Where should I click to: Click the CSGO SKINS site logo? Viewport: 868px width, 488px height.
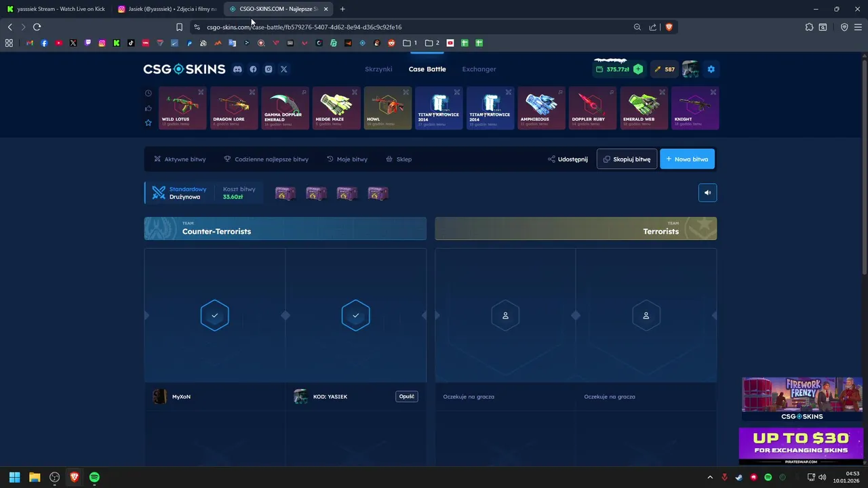pyautogui.click(x=184, y=69)
